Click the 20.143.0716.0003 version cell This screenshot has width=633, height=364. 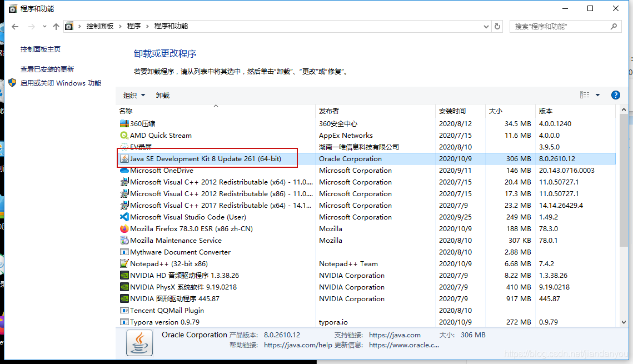[x=567, y=170]
